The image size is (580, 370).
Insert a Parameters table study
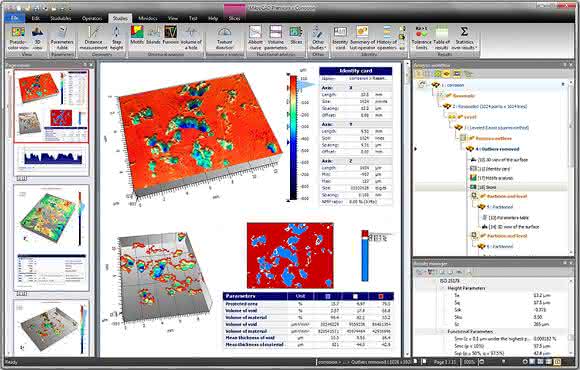[62, 38]
